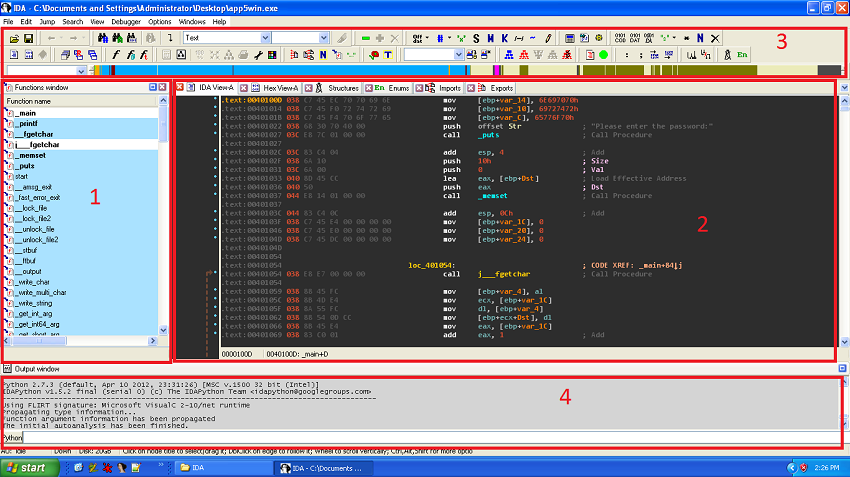Viewport: 850px width, 477px height.
Task: Click the green circle run icon
Action: pyautogui.click(x=603, y=55)
